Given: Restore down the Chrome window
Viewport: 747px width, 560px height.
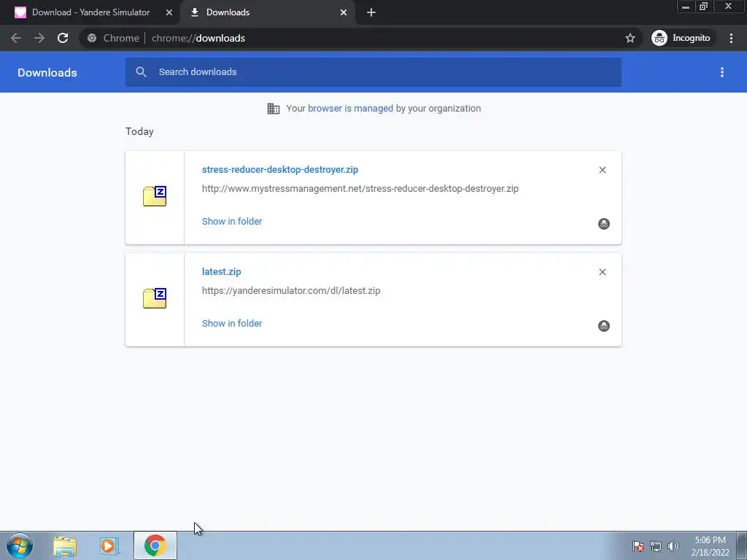Looking at the screenshot, I should click(704, 7).
